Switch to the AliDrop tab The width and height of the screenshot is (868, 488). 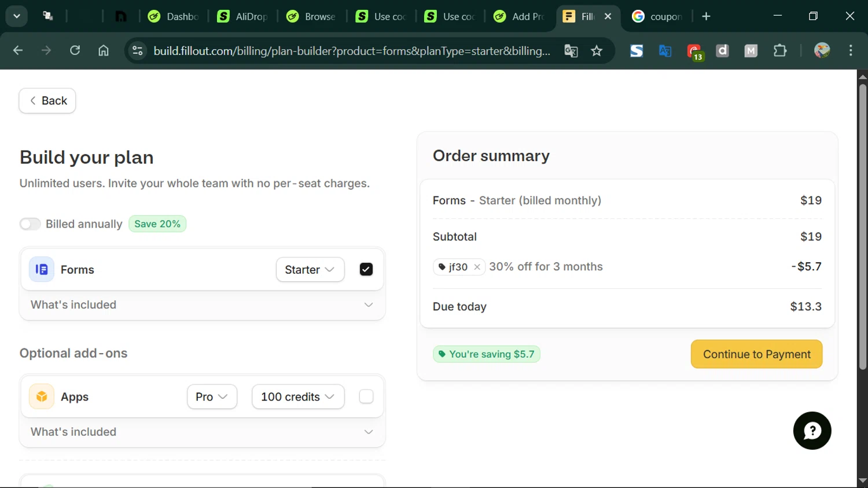pyautogui.click(x=242, y=16)
